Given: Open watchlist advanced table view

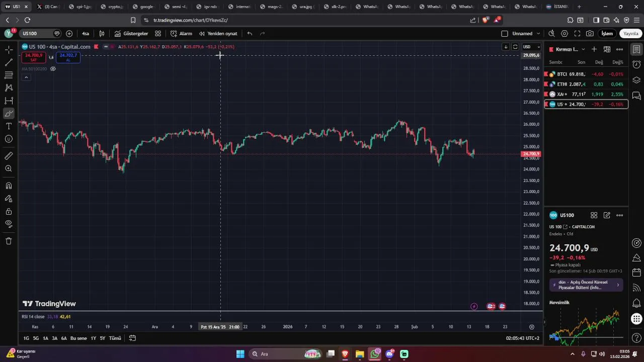Looking at the screenshot, I should [x=607, y=49].
